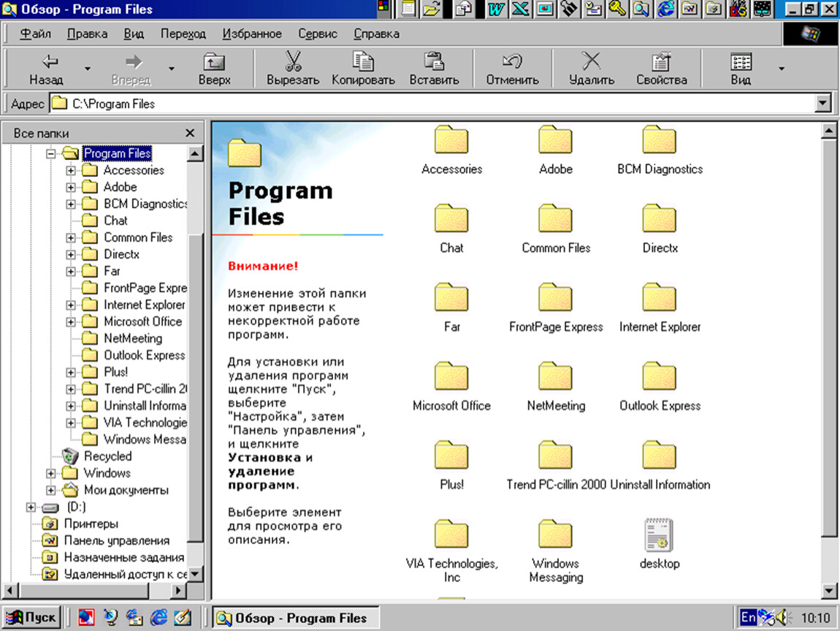Go up one level with Вверх
Screen dimensions: 840x631
[x=214, y=69]
